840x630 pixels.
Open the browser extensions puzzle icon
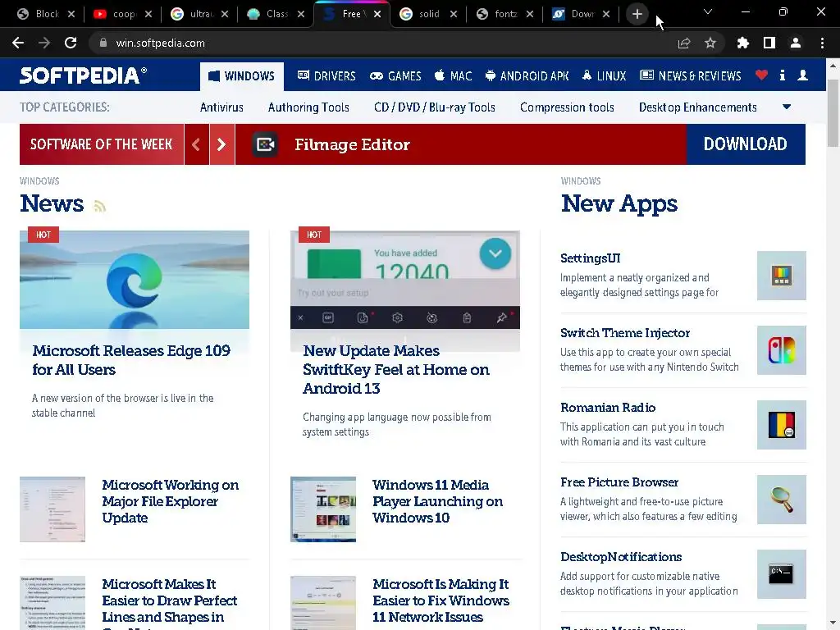(742, 43)
